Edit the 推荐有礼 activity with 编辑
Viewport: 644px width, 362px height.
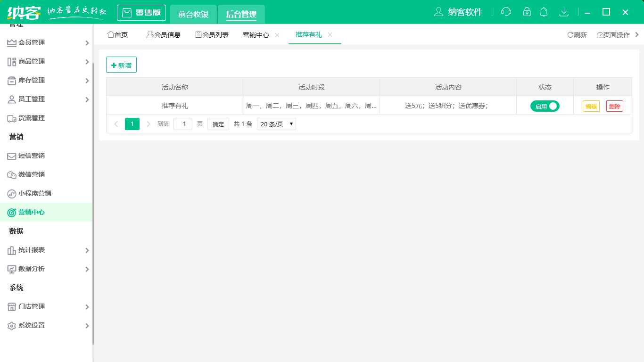591,106
